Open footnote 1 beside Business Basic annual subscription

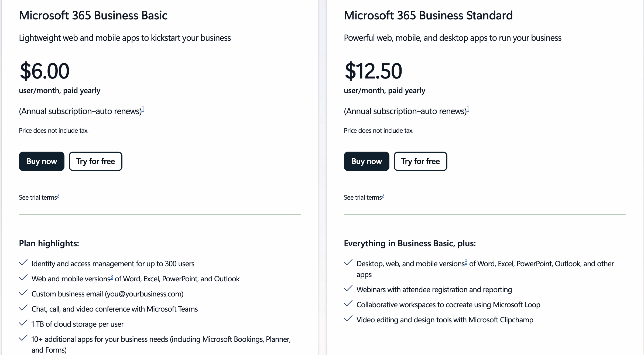point(143,109)
